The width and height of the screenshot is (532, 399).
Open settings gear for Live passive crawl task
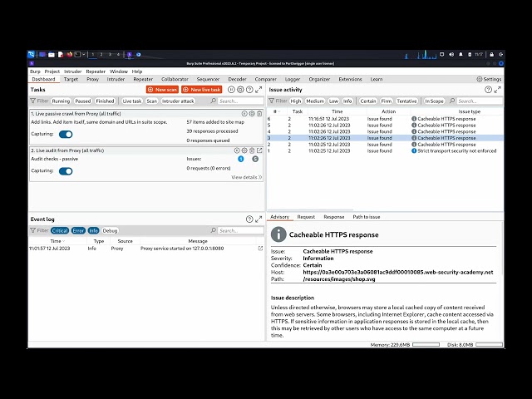tap(252, 114)
